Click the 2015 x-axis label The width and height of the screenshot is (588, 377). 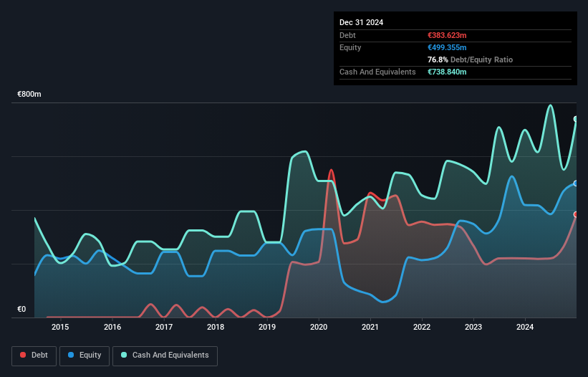[x=60, y=327]
